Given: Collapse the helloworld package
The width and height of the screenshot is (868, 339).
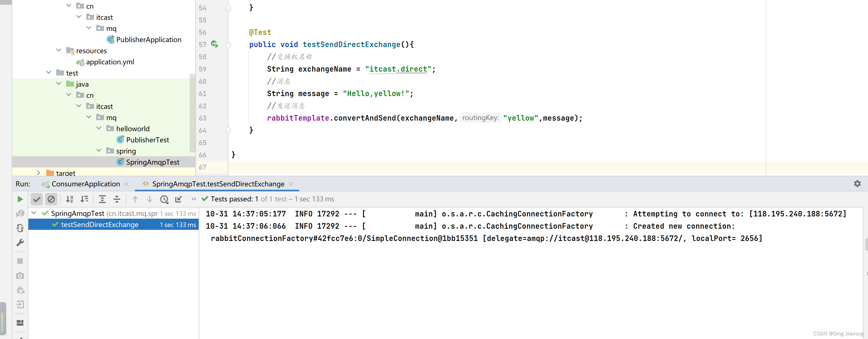Looking at the screenshot, I should click(x=99, y=128).
